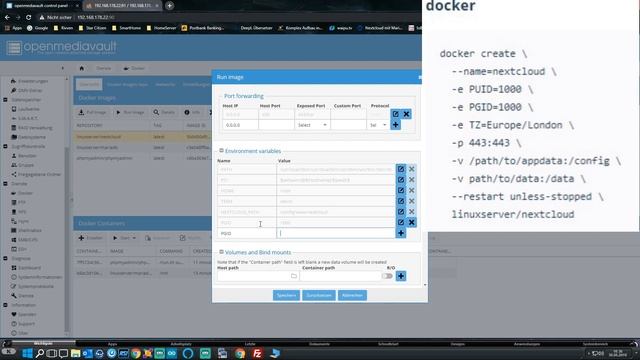Click the PGID value input field
This screenshot has width=640, height=360.
336,233
